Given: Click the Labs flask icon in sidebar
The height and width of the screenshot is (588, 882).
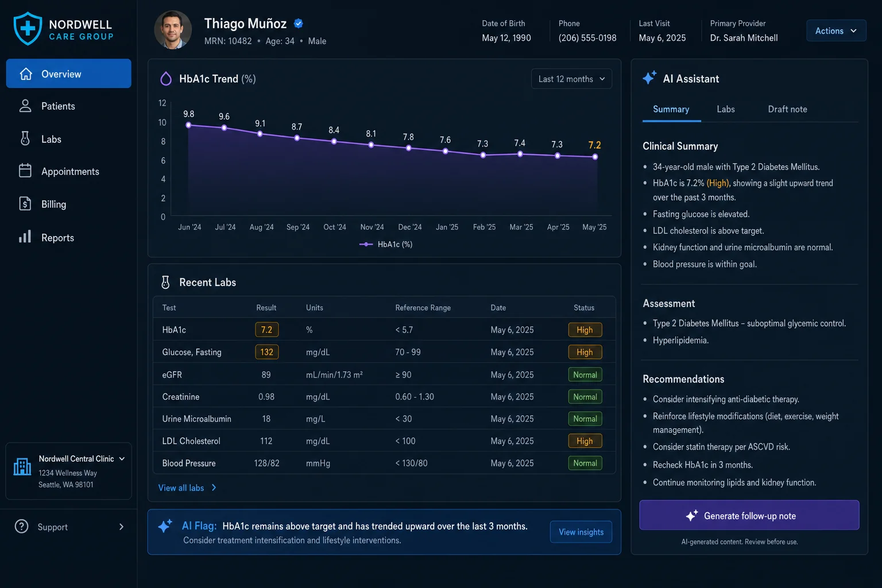Looking at the screenshot, I should coord(25,138).
